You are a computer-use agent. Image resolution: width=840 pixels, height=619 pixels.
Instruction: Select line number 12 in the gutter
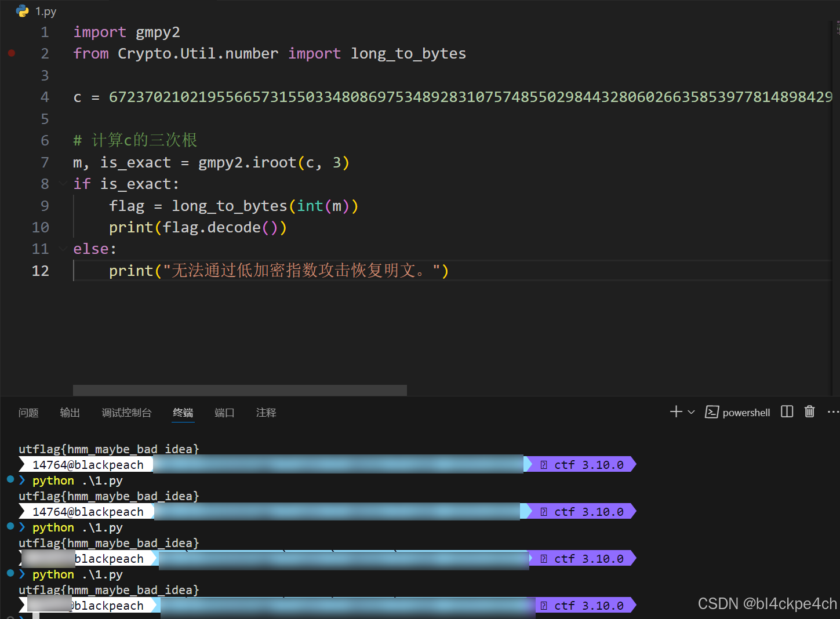point(40,270)
